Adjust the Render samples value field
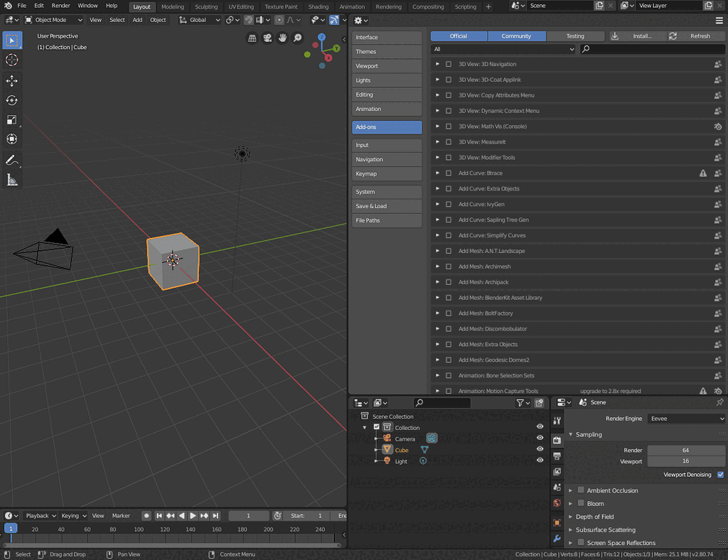 (686, 450)
